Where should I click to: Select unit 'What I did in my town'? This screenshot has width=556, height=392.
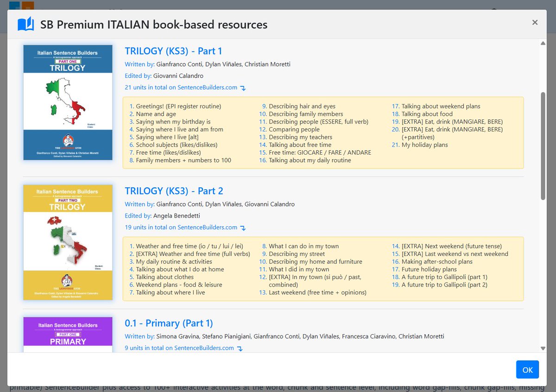pyautogui.click(x=299, y=269)
